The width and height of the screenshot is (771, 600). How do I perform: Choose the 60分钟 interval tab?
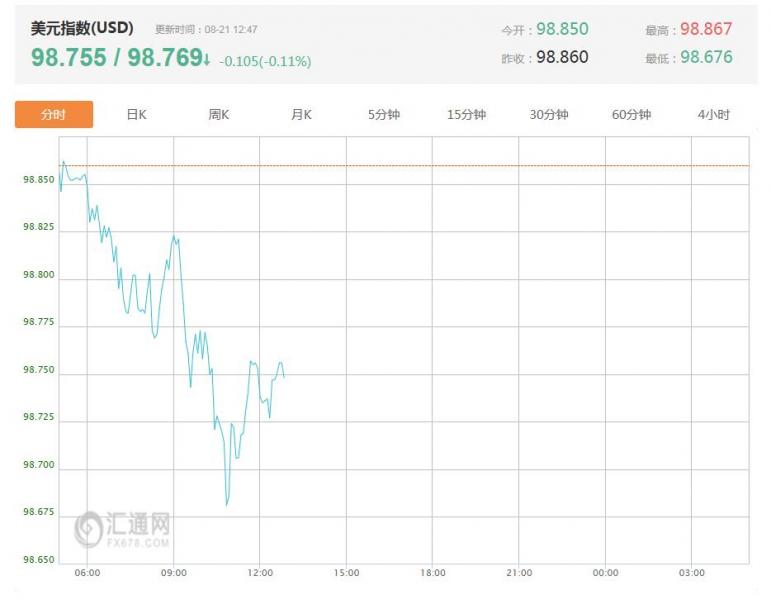pos(631,115)
